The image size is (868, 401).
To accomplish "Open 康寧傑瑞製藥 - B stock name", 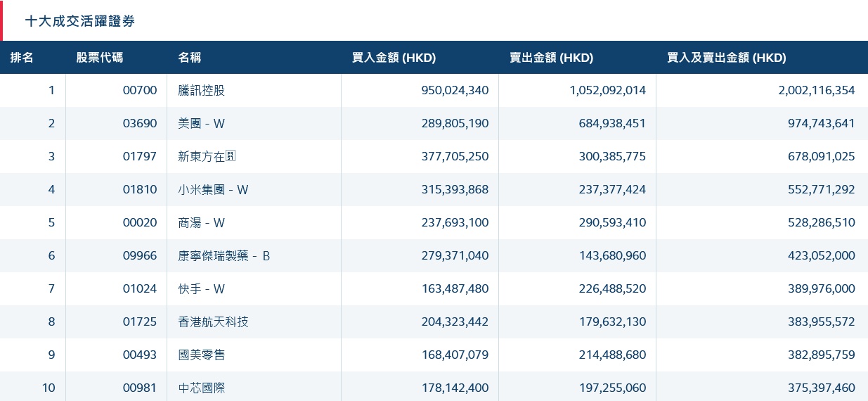I will (224, 255).
